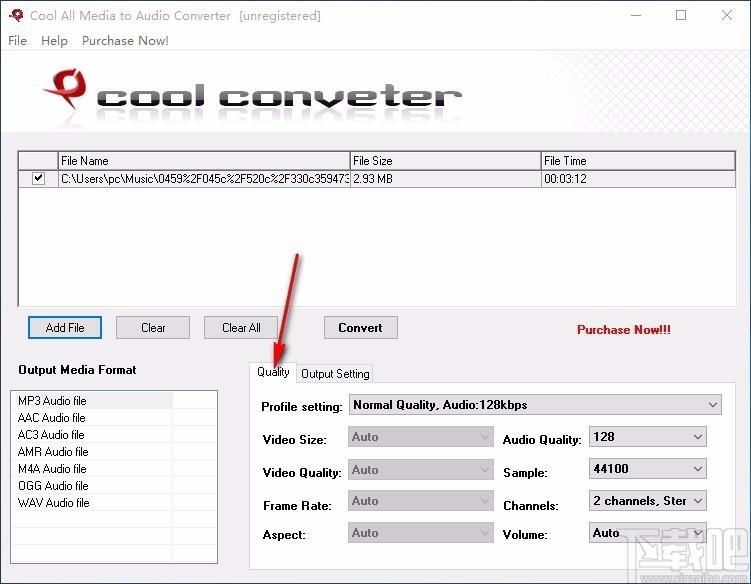The width and height of the screenshot is (751, 584).
Task: Click the Add File button
Action: [x=65, y=328]
